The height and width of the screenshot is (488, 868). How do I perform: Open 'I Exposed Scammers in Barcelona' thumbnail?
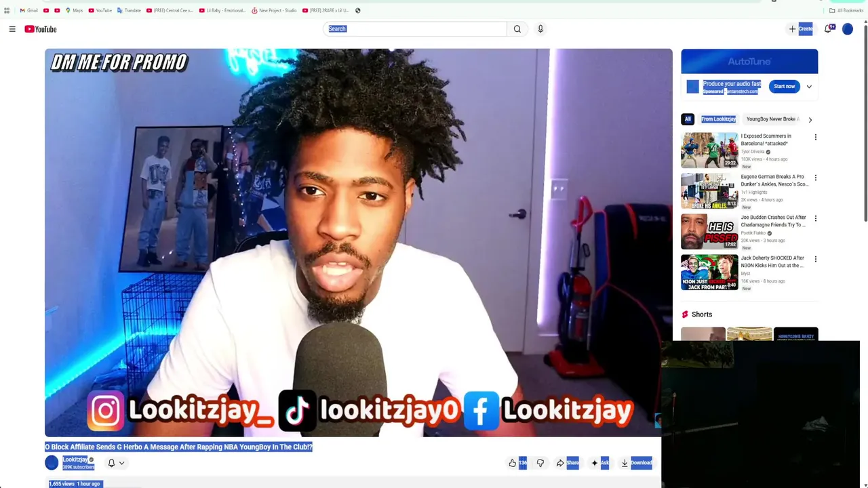click(x=709, y=150)
